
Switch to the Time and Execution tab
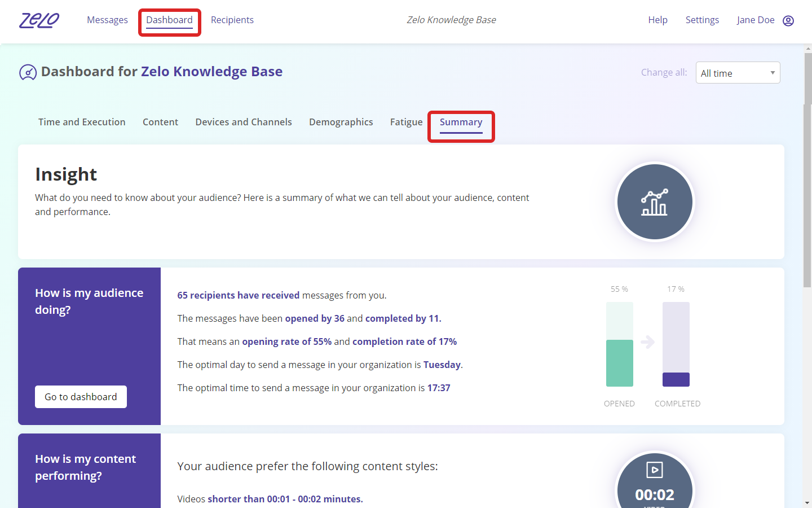pyautogui.click(x=82, y=122)
